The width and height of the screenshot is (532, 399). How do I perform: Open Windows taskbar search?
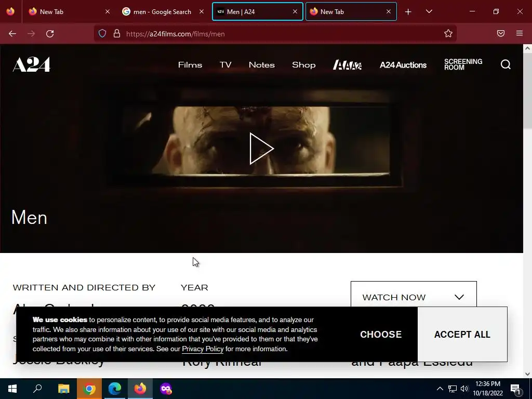coord(37,389)
